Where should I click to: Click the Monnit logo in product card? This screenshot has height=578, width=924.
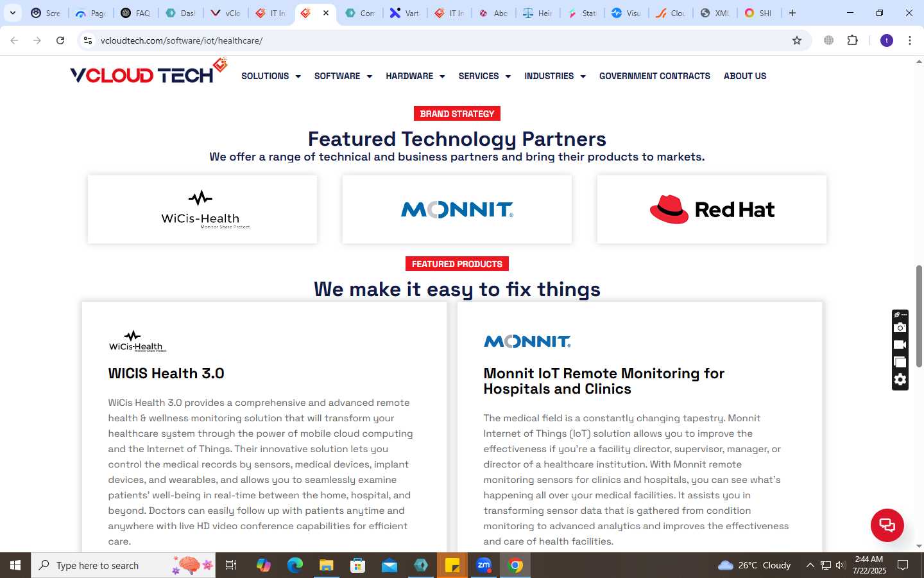click(527, 342)
